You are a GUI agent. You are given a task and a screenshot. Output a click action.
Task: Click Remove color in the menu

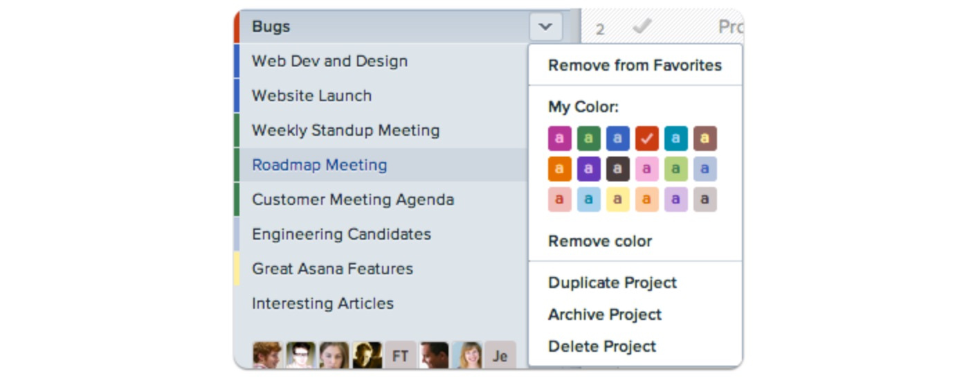tap(600, 242)
